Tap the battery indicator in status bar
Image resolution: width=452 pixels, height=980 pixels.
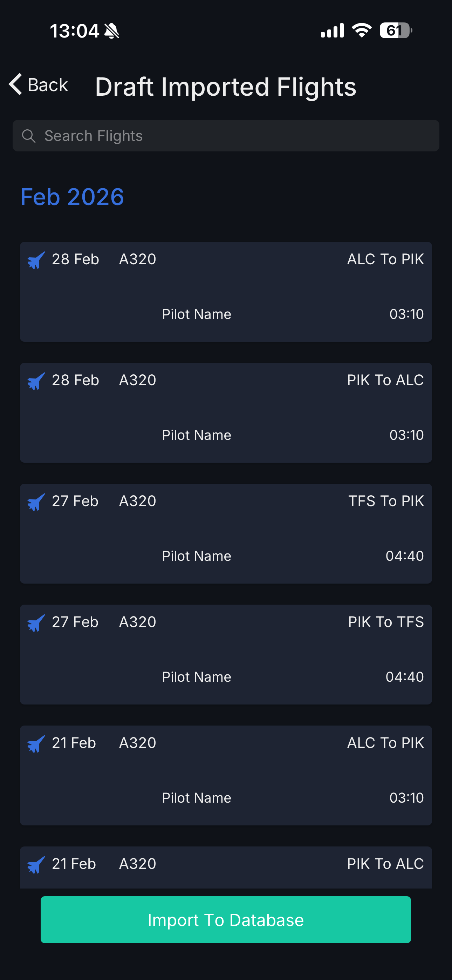pyautogui.click(x=395, y=30)
